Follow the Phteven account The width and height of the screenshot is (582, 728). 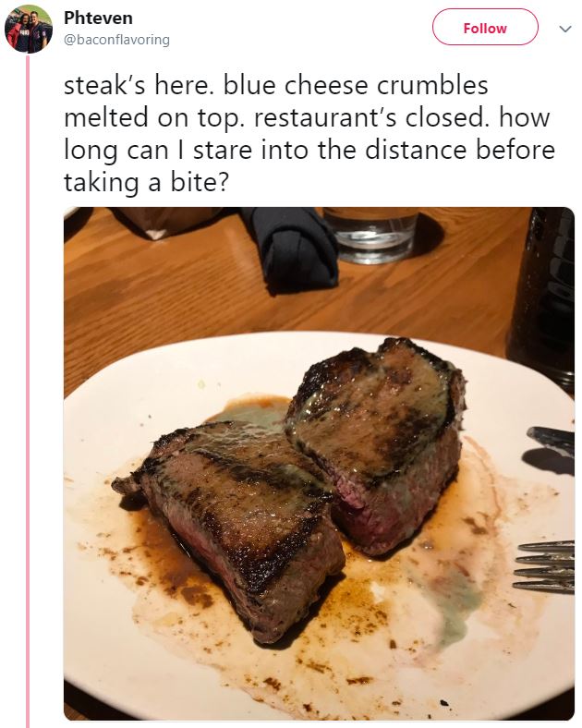[485, 28]
